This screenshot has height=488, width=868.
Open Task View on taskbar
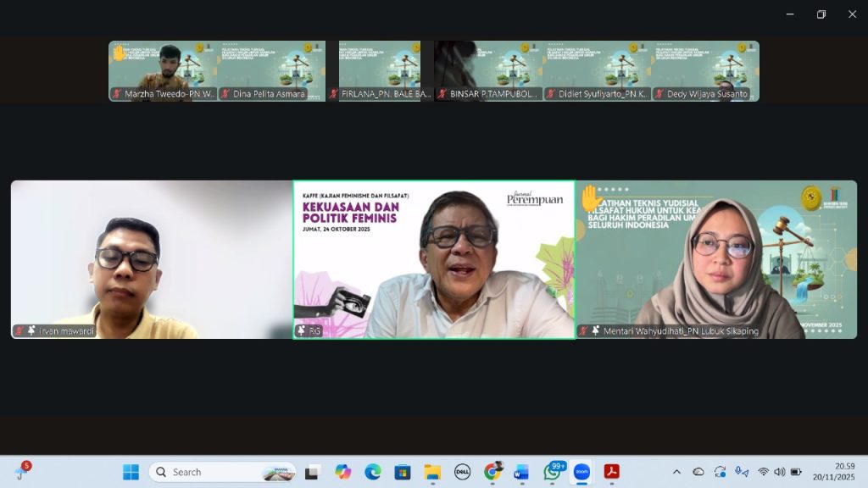tap(313, 472)
